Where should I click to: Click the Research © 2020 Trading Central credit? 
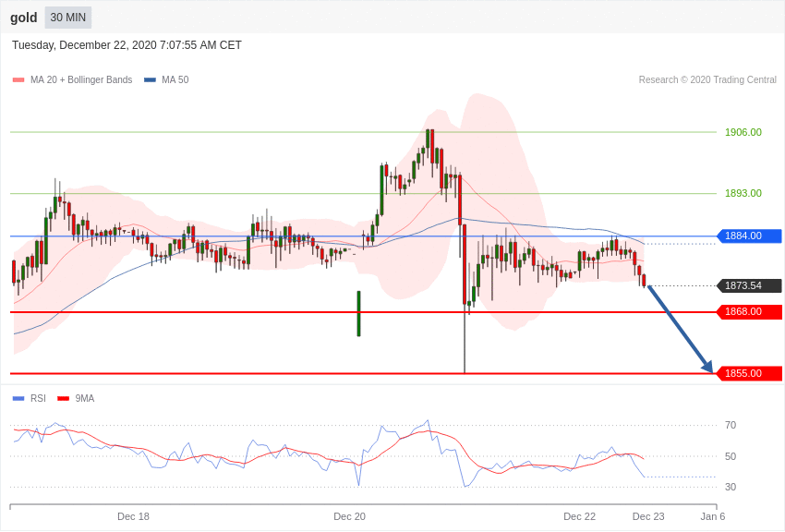(x=707, y=79)
